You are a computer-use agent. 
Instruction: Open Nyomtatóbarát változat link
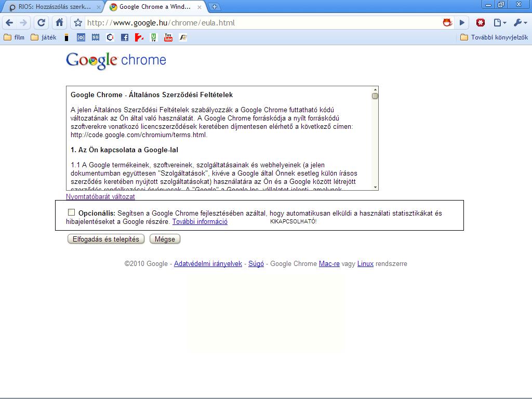(100, 196)
